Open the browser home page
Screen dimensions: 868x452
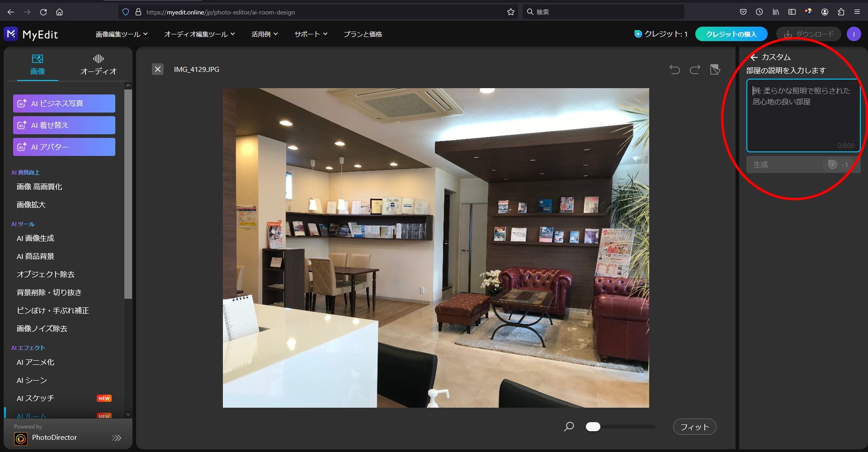click(x=59, y=12)
